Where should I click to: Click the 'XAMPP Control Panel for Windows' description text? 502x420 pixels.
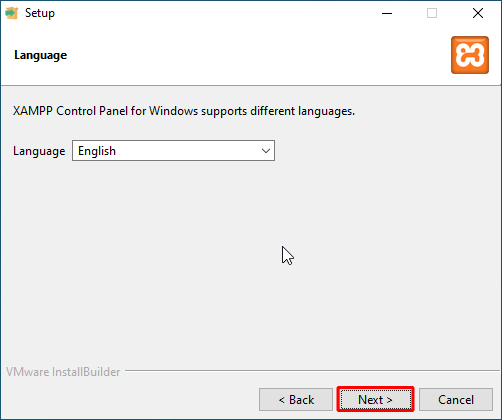[x=184, y=111]
